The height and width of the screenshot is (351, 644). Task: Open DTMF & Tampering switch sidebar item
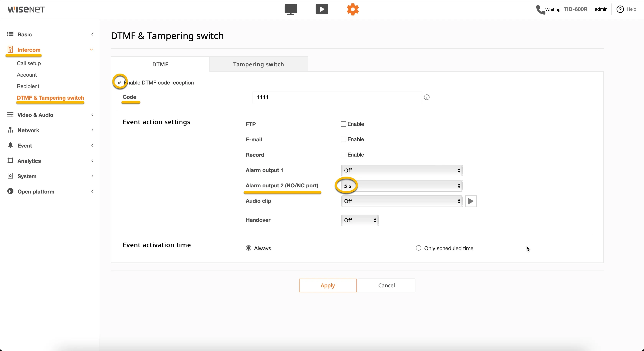pyautogui.click(x=50, y=98)
